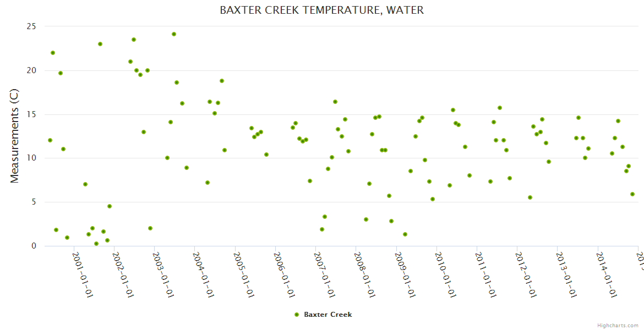Toggle the Baxter Creek legend series
The height and width of the screenshot is (330, 644).
click(x=328, y=315)
